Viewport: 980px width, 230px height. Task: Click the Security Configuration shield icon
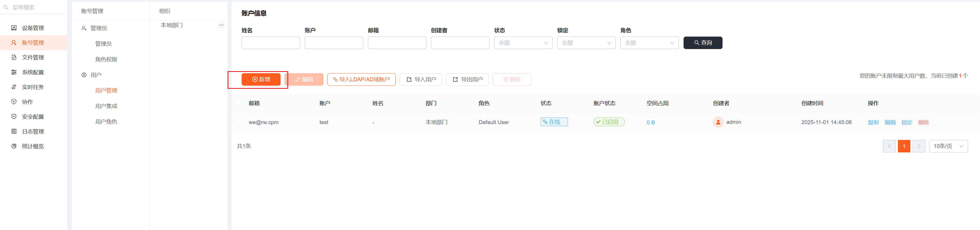pyautogui.click(x=14, y=117)
